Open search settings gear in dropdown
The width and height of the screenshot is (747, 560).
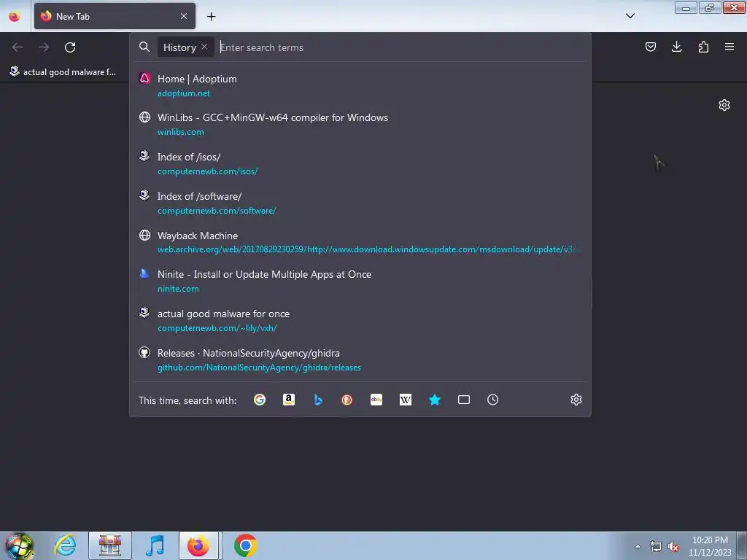coord(576,400)
